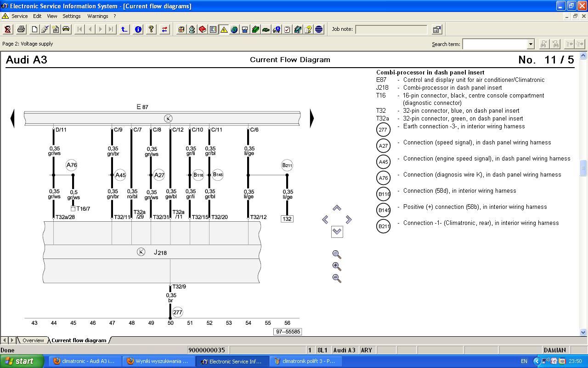Go to previous diagram page via left black arrow
This screenshot has height=368, width=588.
tap(12, 119)
